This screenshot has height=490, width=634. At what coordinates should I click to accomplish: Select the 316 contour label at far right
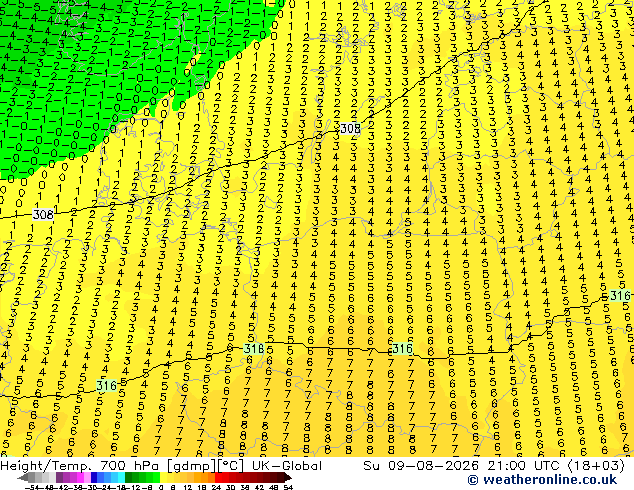[620, 296]
